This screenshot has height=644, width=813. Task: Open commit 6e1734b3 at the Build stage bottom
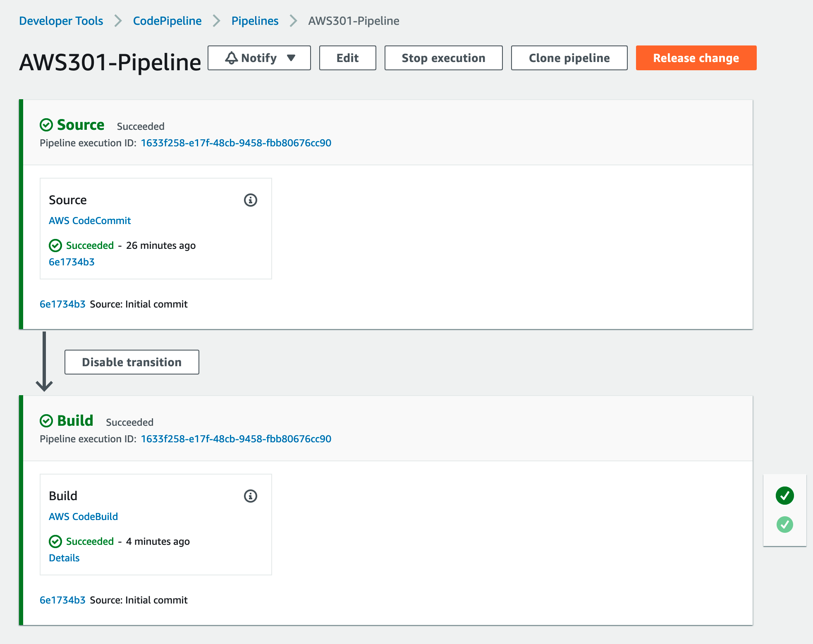[x=62, y=600]
